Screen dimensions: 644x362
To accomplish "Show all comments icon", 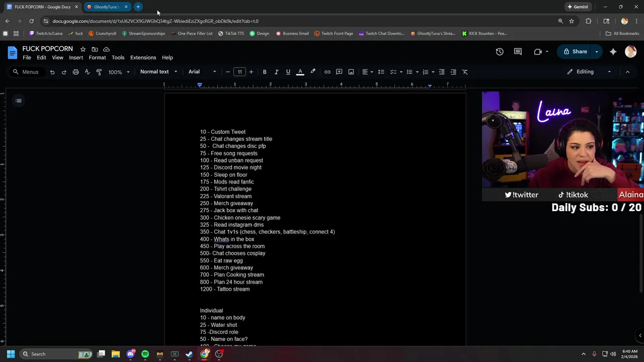I will [518, 51].
